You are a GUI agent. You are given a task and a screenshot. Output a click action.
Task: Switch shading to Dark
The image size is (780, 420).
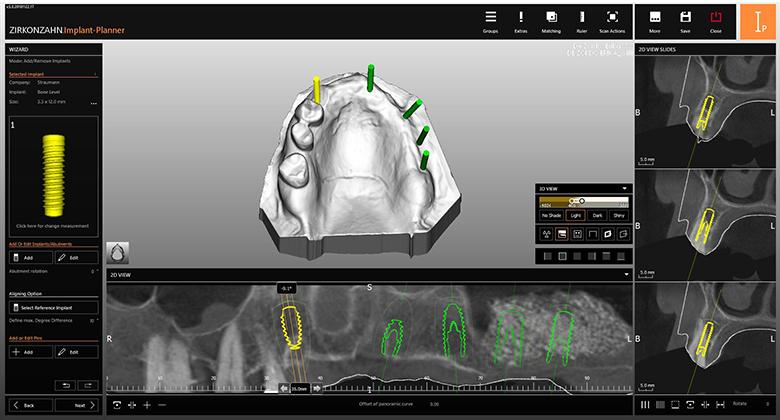[597, 215]
